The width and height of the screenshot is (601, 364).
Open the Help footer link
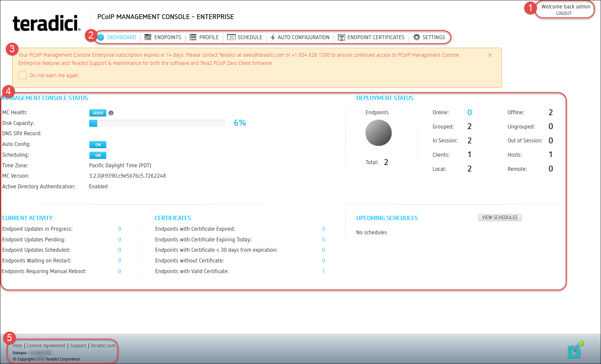pos(17,346)
